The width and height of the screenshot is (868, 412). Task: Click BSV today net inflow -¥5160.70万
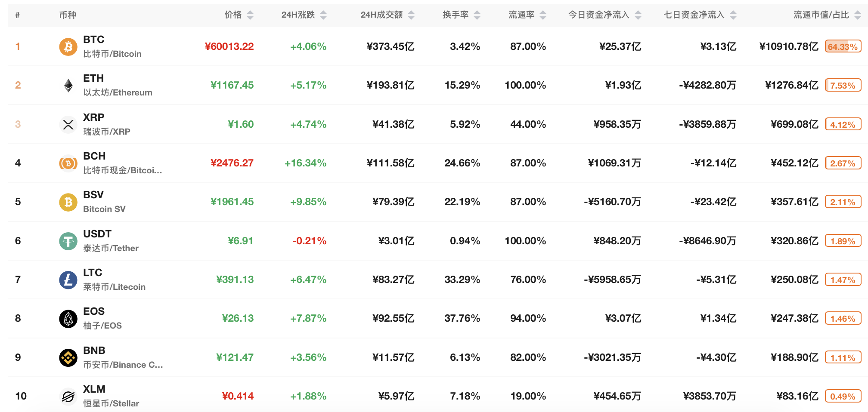613,202
